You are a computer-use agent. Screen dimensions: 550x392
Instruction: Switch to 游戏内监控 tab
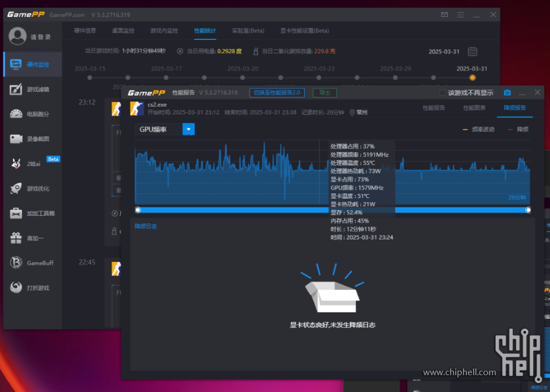coord(164,30)
